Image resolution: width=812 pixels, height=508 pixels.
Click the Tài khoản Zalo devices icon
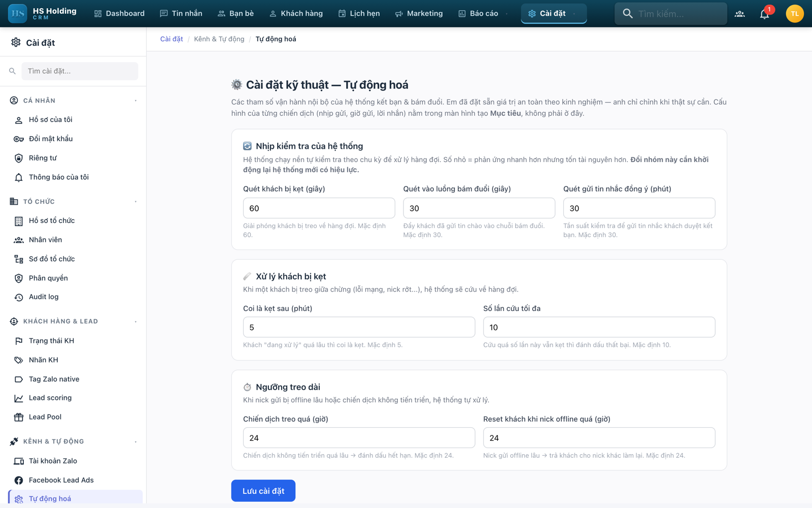click(19, 461)
